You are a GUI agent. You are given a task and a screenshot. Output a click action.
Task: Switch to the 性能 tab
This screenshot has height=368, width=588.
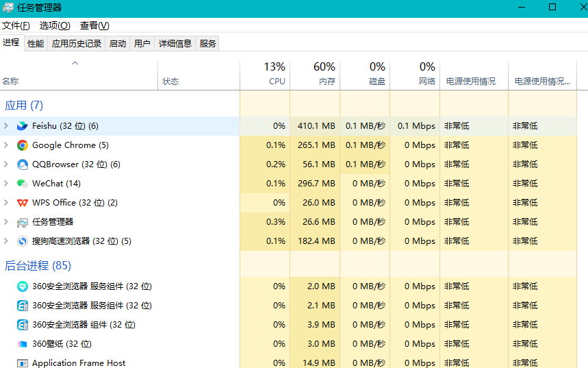point(36,44)
